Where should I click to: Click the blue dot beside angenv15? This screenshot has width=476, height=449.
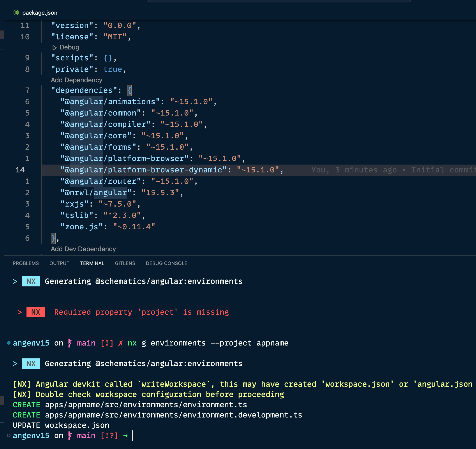pyautogui.click(x=8, y=343)
